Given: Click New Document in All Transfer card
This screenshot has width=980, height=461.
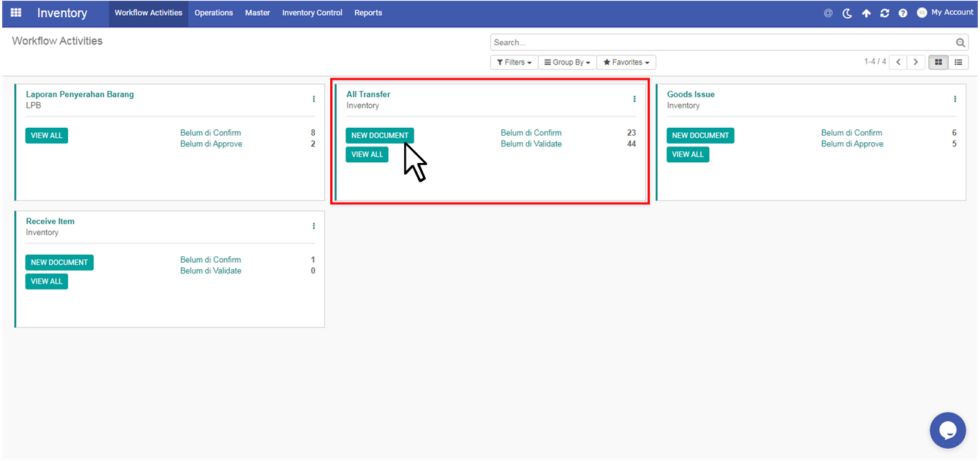Looking at the screenshot, I should tap(380, 136).
